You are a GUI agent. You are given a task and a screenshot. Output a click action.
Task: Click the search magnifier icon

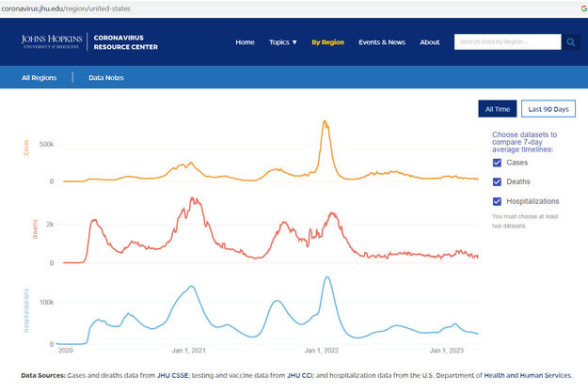[571, 42]
